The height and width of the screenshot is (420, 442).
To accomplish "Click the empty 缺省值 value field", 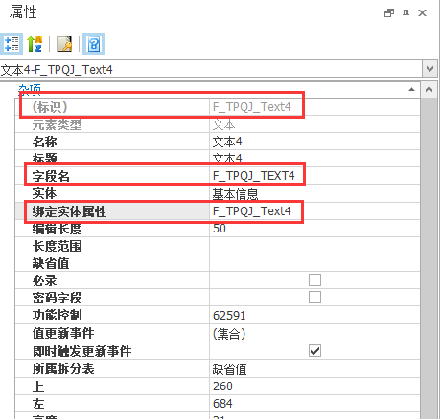I will click(x=315, y=263).
